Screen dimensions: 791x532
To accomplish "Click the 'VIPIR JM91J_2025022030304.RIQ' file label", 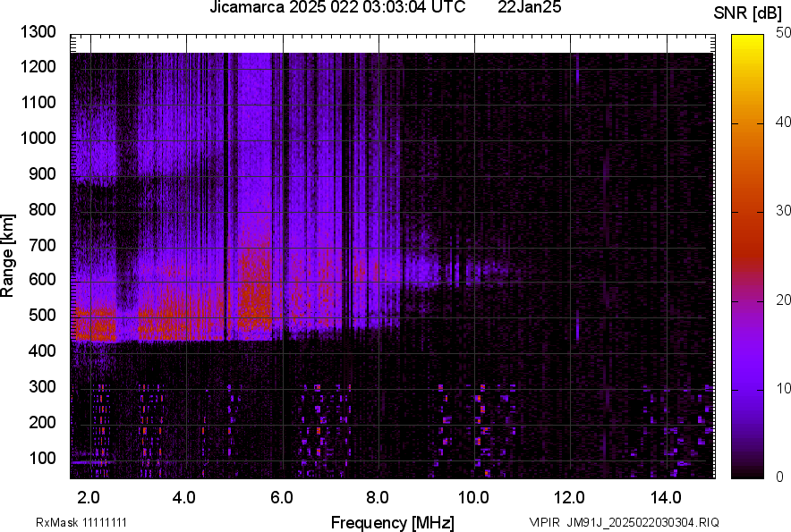I will [x=624, y=522].
